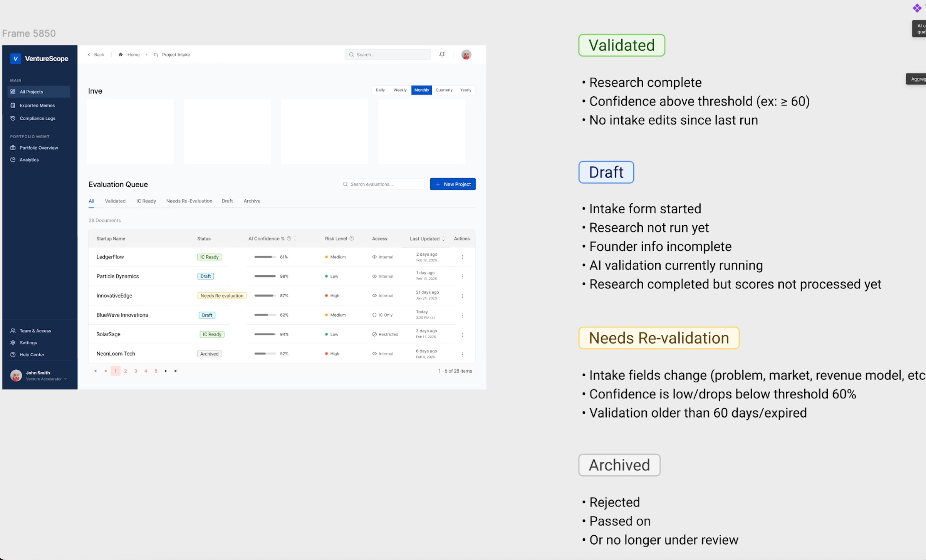Viewport: 926px width, 560px height.
Task: Switch the range to Quarterly
Action: [x=444, y=90]
